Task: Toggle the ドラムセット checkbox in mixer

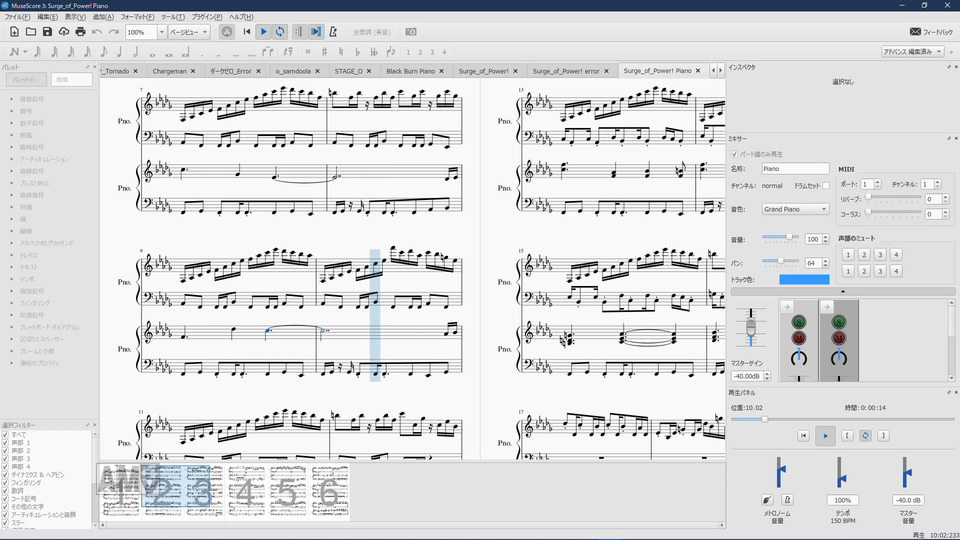Action: pyautogui.click(x=826, y=186)
